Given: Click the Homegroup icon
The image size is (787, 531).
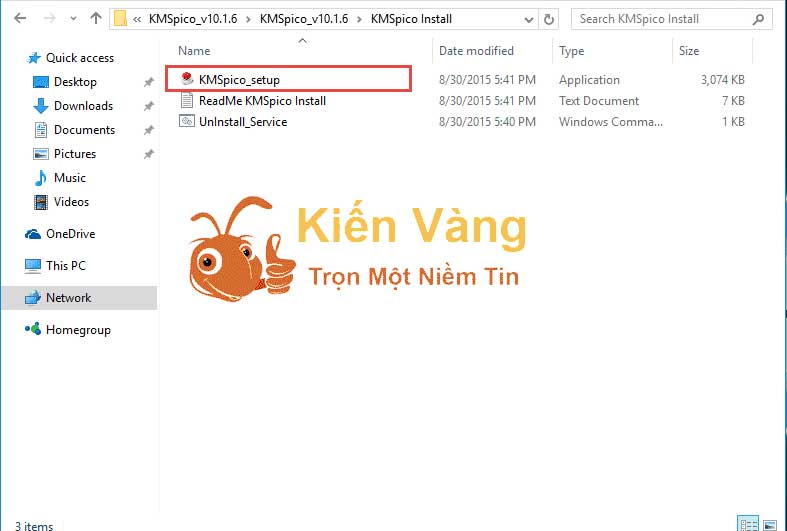Looking at the screenshot, I should coord(33,329).
